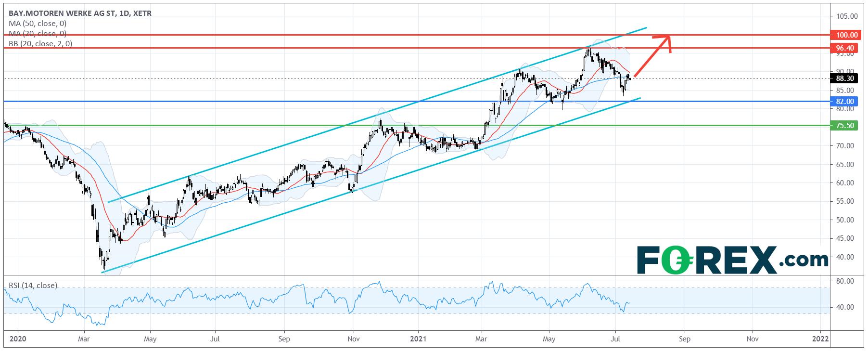868x352 pixels.
Task: Click the 2020 label on time axis
Action: 17,339
